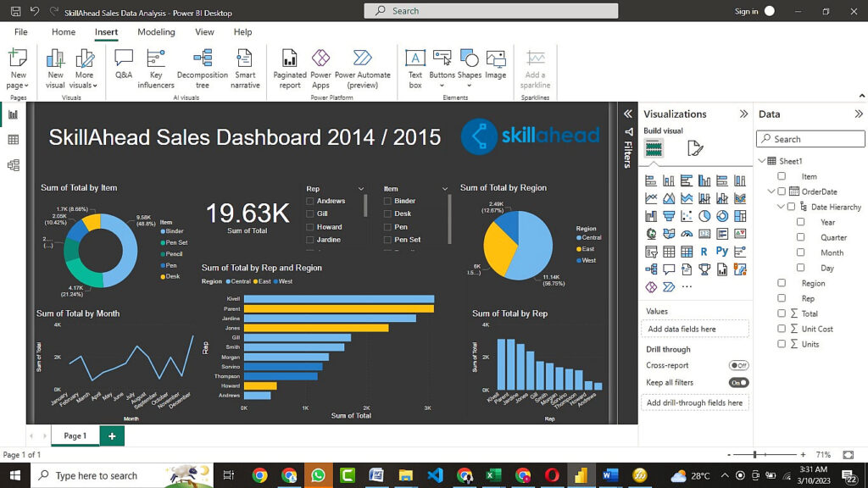
Task: Add the trophy metrics visual
Action: coord(704,269)
